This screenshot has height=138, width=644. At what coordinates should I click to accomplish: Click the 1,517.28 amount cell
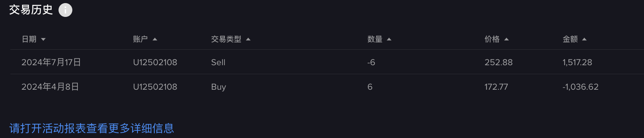tap(578, 62)
